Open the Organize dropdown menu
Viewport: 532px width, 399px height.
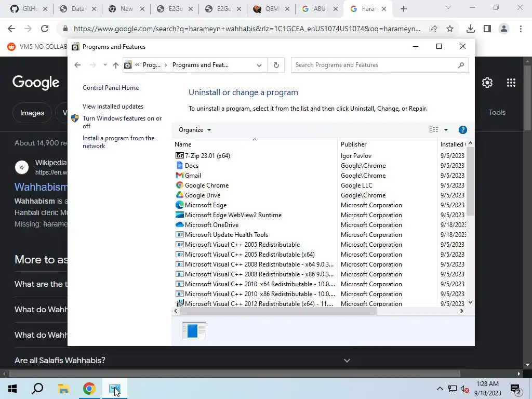coord(195,129)
